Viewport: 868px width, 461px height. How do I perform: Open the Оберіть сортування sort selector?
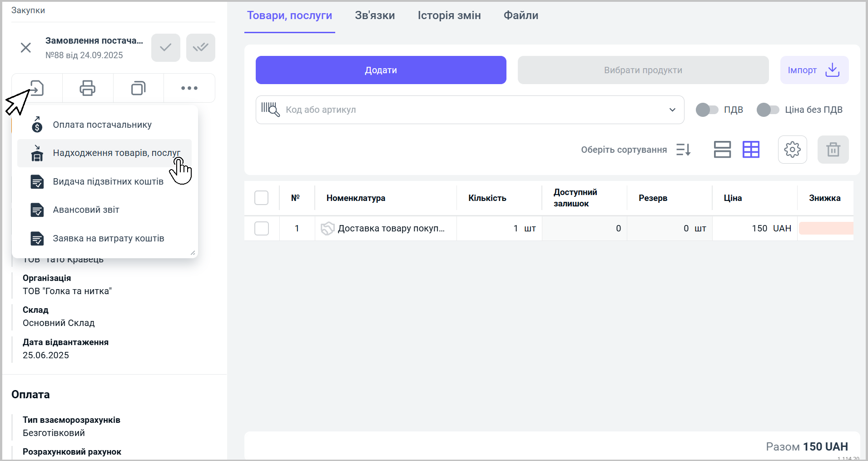[635, 150]
